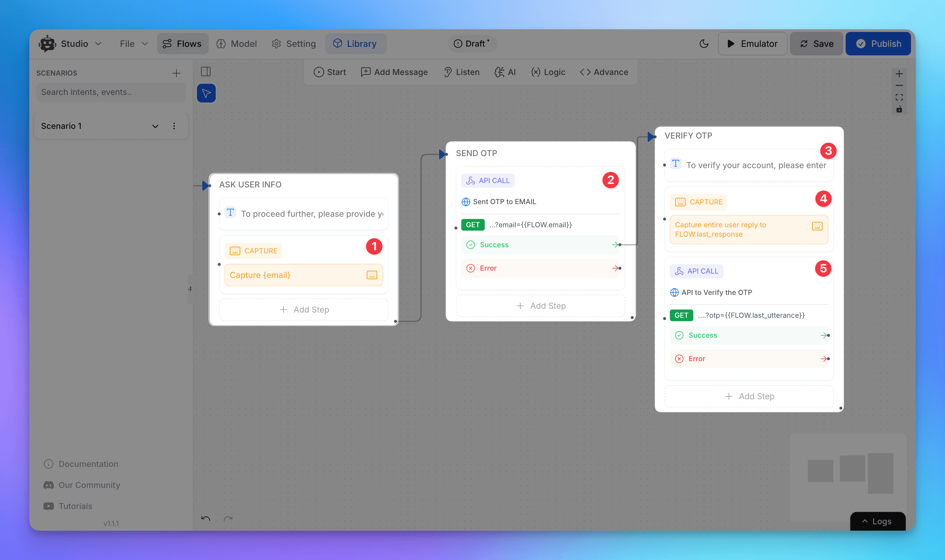Add a Start node
945x560 pixels.
click(x=329, y=72)
